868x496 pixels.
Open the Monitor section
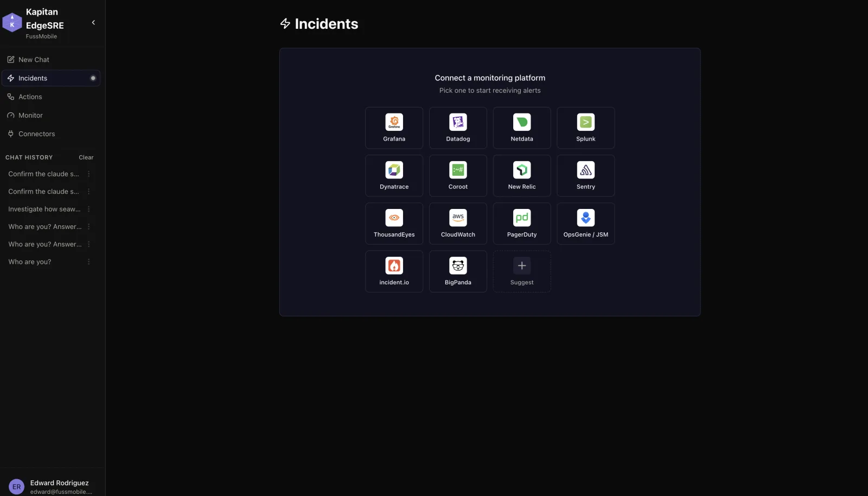click(50, 115)
